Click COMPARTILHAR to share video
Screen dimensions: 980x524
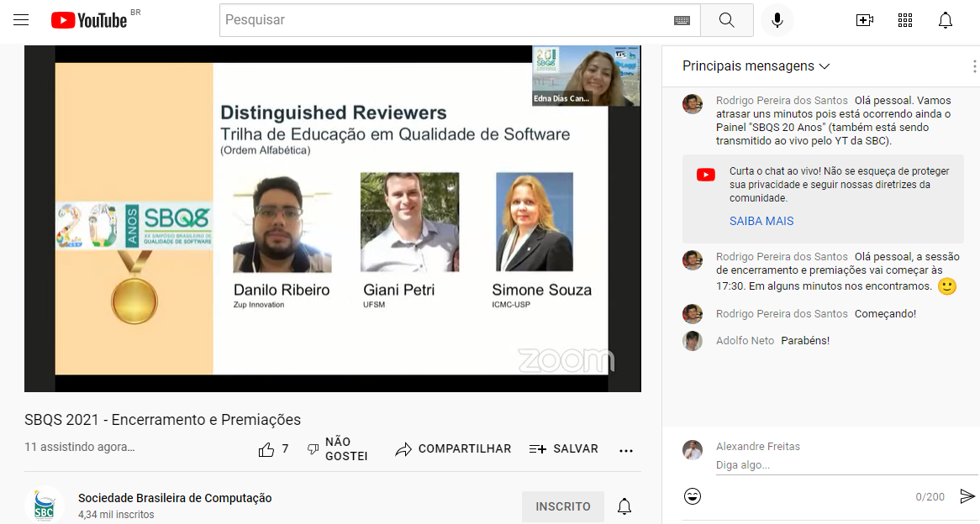click(453, 449)
